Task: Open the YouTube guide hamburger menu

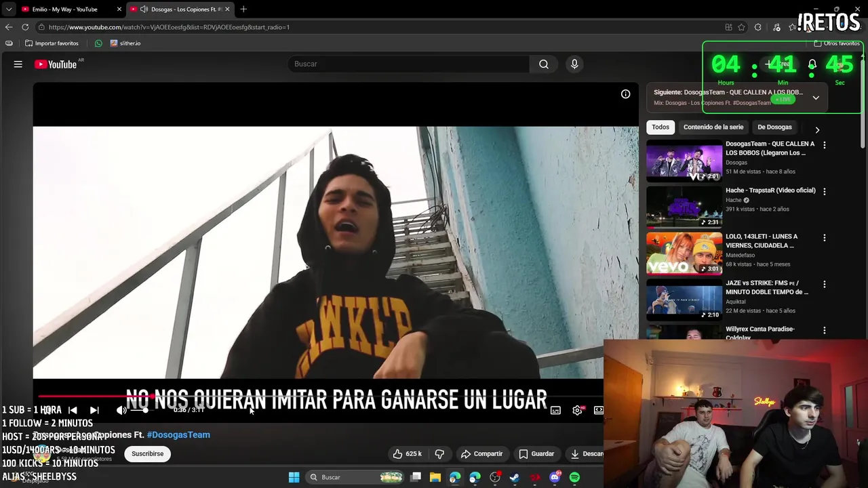Action: [x=18, y=64]
